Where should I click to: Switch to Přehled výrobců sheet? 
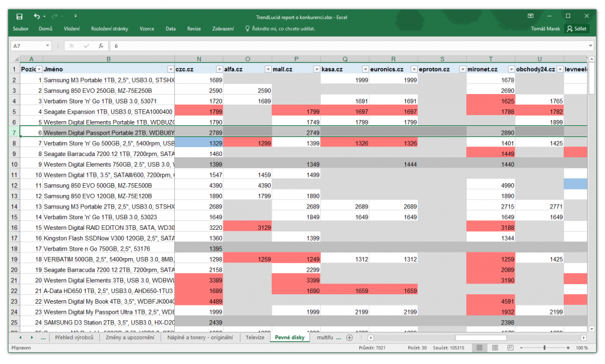click(x=74, y=337)
